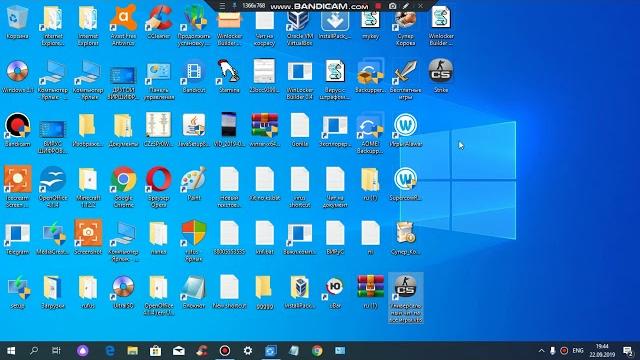The width and height of the screenshot is (640, 360).
Task: Select the CCleaner desktop shortcut
Action: (159, 23)
